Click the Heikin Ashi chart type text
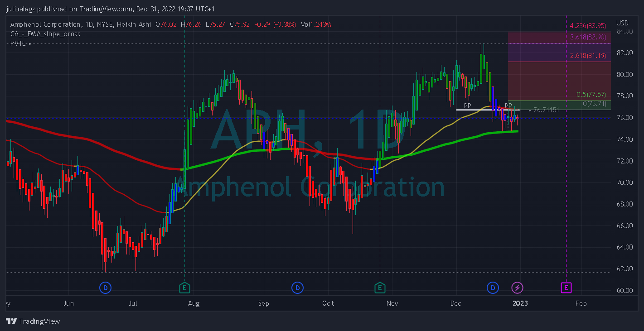644x331 pixels. 135,24
